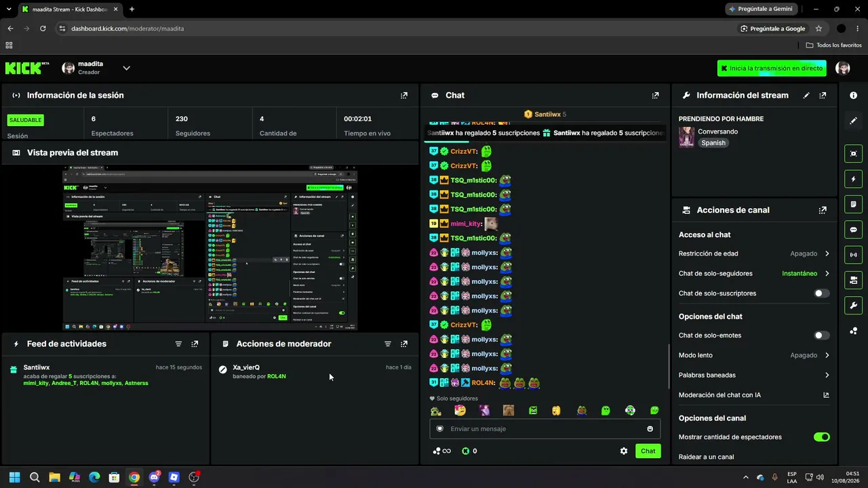Open the chat settings gear

click(x=624, y=451)
